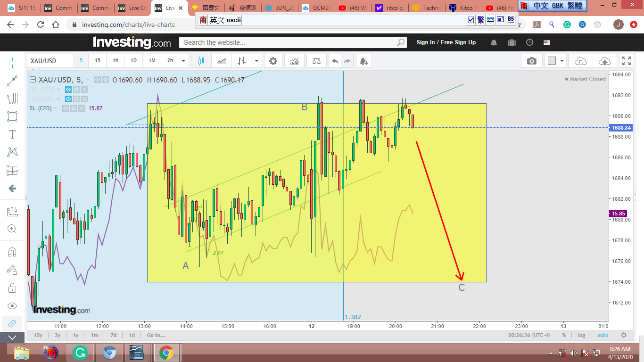
Task: Switch to area chart style
Action: tap(222, 61)
